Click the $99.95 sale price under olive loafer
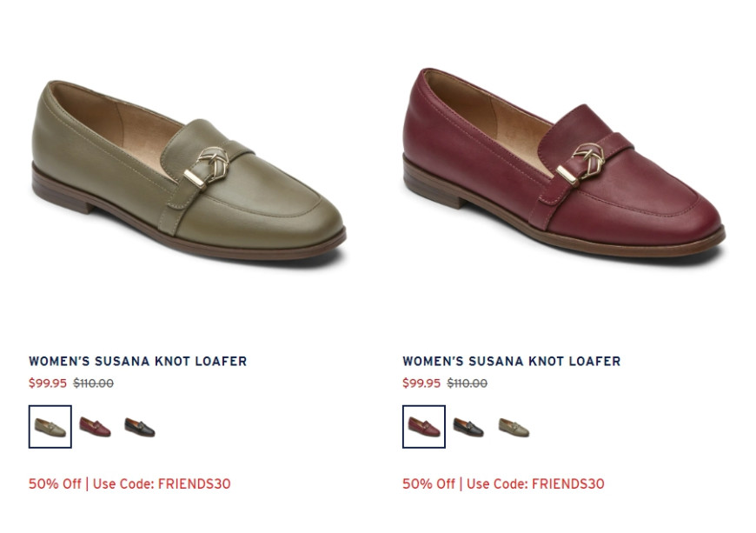The height and width of the screenshot is (533, 756). [48, 383]
